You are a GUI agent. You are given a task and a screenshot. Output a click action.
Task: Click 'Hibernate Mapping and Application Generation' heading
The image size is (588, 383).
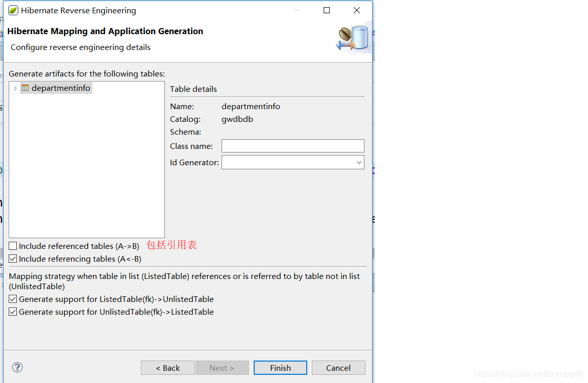click(105, 31)
